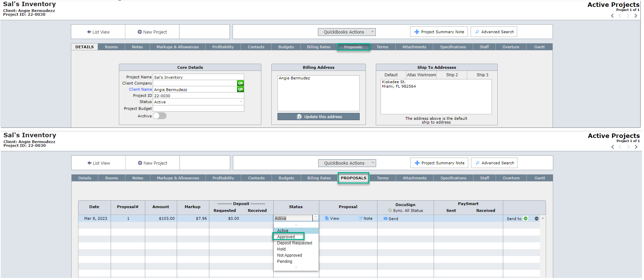Click plus circle icon of New Project, Proposals screen

tap(140, 163)
